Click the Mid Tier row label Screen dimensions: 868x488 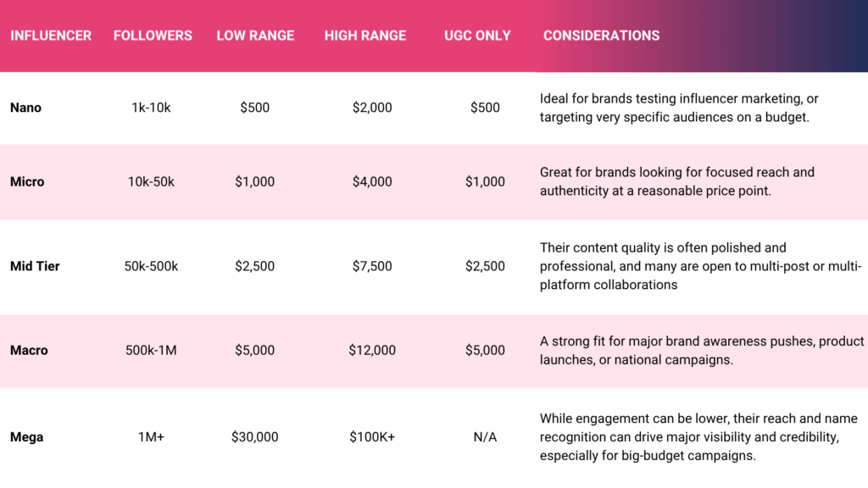pos(35,266)
